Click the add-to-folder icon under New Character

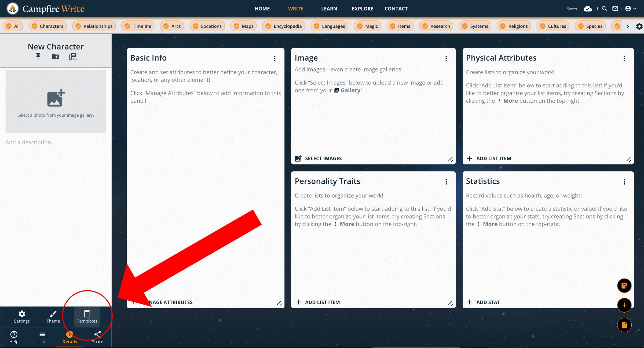pos(56,57)
